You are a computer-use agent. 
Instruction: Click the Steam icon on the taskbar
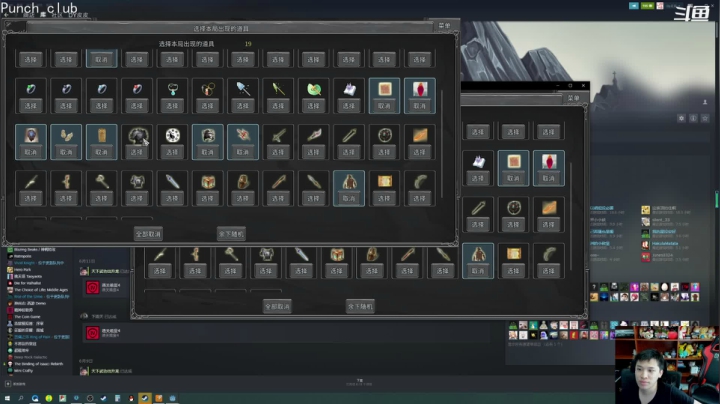click(x=145, y=398)
